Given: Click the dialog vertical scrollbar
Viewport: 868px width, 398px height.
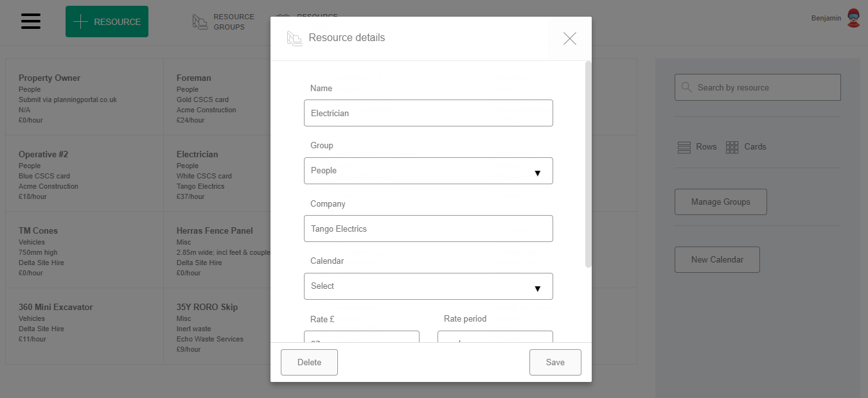Looking at the screenshot, I should 589,164.
